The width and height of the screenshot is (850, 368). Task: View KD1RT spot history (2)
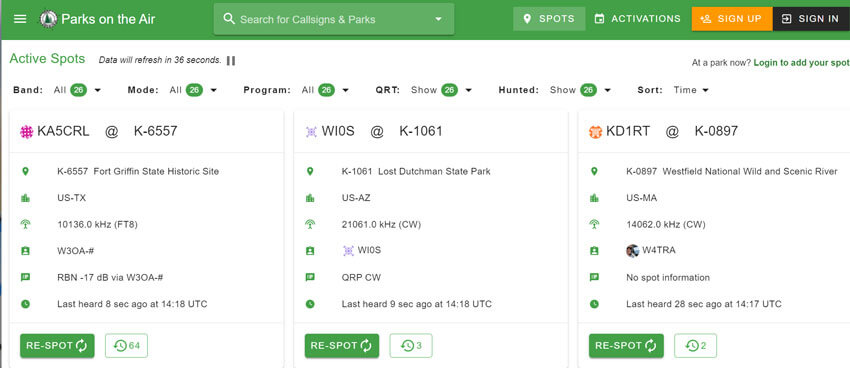pos(696,346)
